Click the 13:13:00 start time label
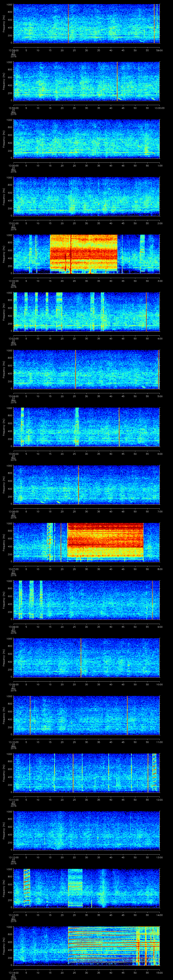 point(13,915)
